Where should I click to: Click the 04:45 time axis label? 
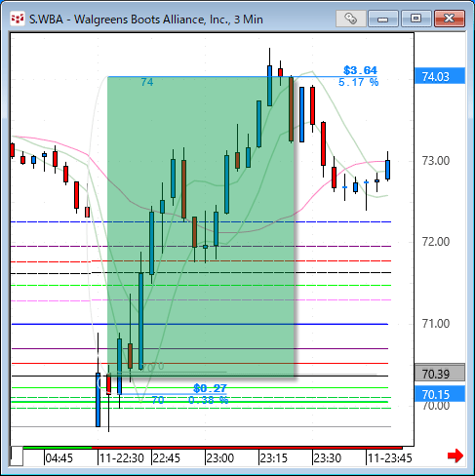pyautogui.click(x=59, y=458)
